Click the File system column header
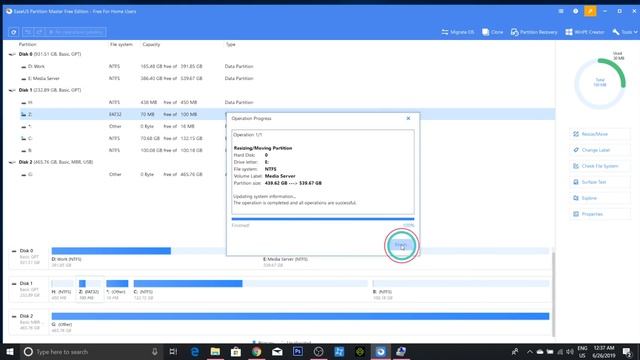The image size is (640, 360). [x=121, y=44]
